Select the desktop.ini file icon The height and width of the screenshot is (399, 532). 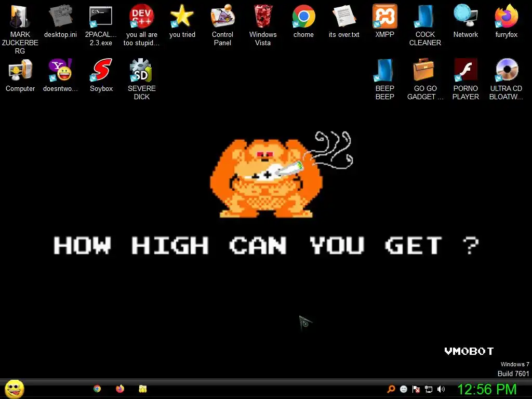[60, 16]
